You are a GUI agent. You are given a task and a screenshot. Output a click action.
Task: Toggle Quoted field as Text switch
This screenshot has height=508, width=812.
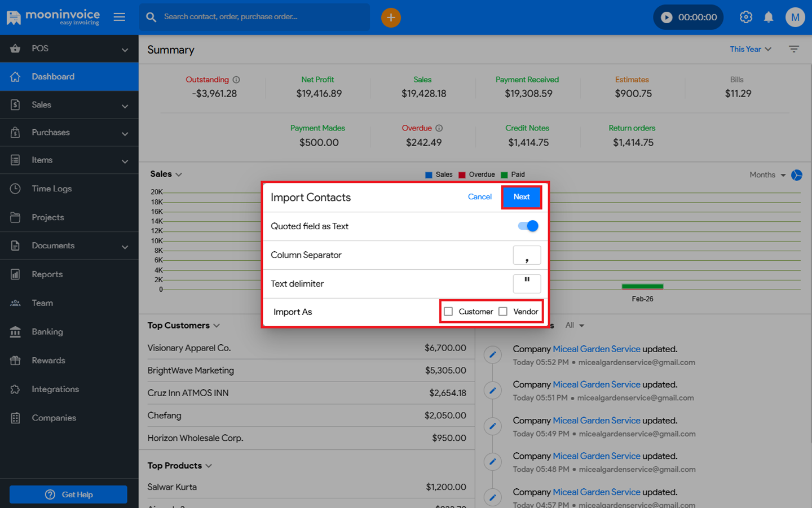528,226
